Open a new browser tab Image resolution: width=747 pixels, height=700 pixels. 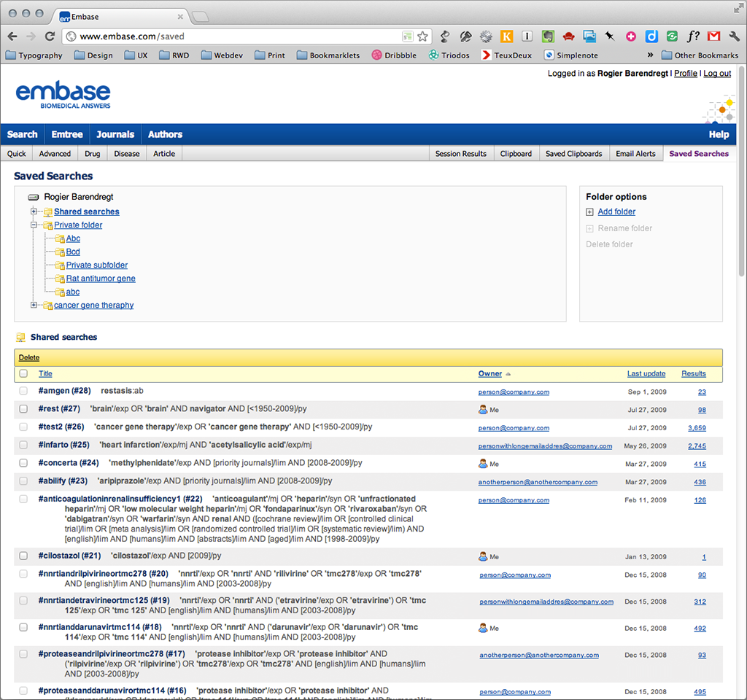pos(200,17)
